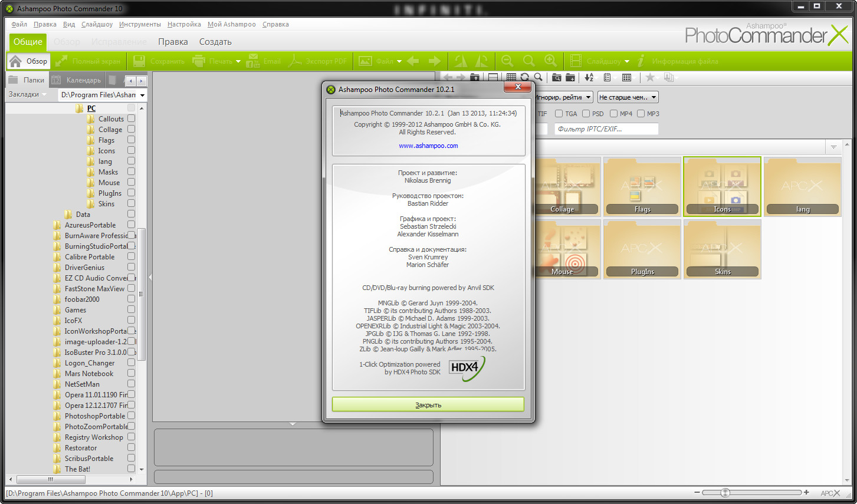Expand the Слайдшоу dropdown arrow
Screen dimensions: 857x504
[627, 61]
